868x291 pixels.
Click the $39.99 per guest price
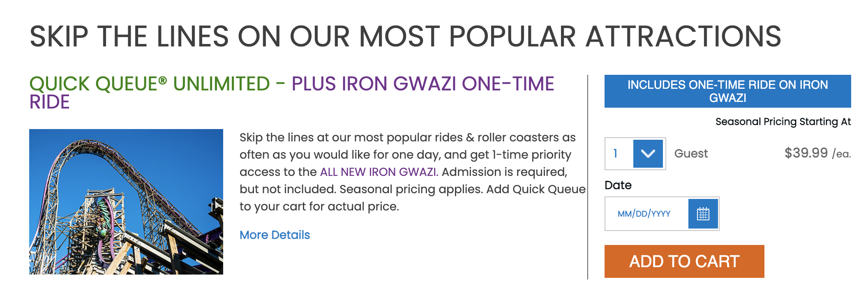(806, 153)
